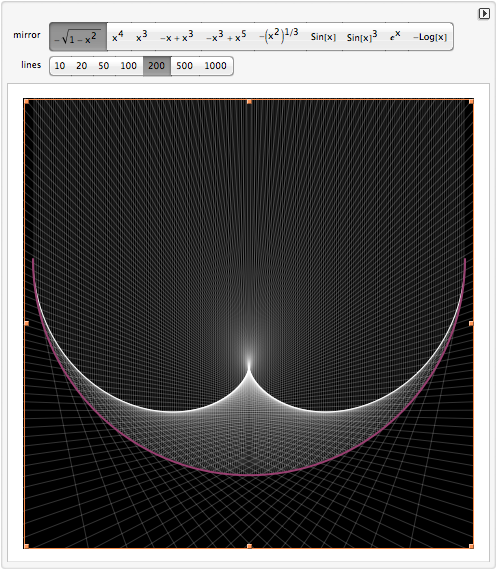Pick the -(x²)^(1/3) mirror option
The image size is (497, 569).
[x=279, y=37]
